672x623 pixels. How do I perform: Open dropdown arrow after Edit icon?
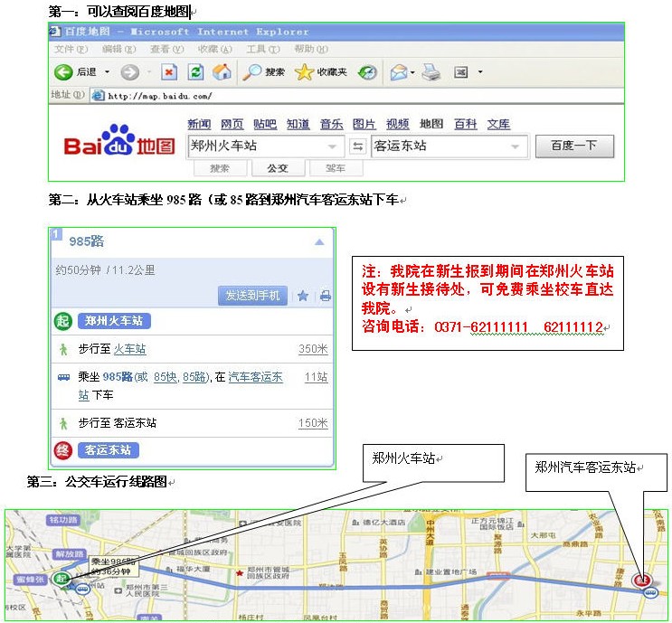pyautogui.click(x=480, y=72)
